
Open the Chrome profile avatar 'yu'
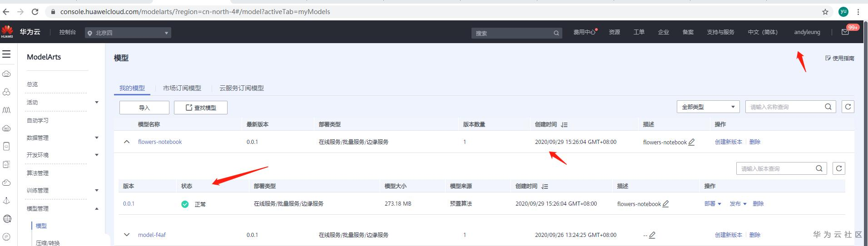coord(843,12)
